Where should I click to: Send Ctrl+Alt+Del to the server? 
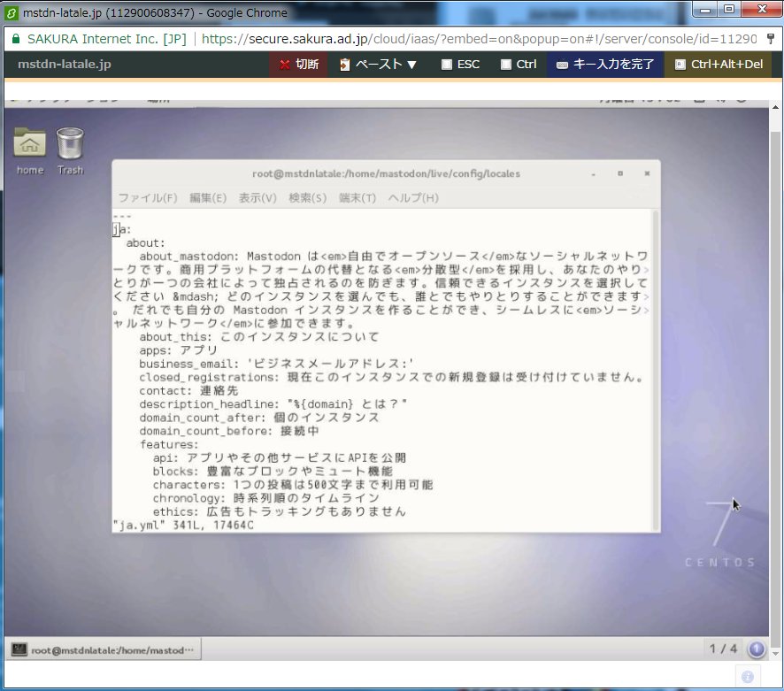719,65
